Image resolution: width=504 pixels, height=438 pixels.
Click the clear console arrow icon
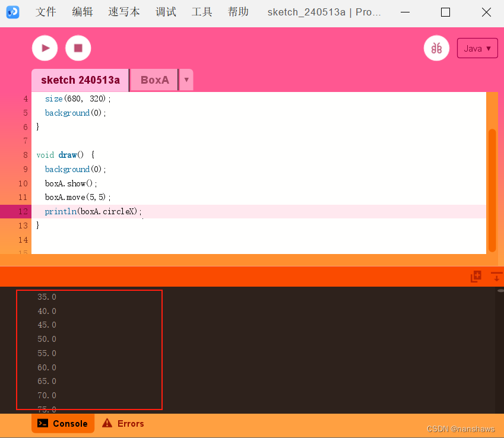tap(496, 277)
